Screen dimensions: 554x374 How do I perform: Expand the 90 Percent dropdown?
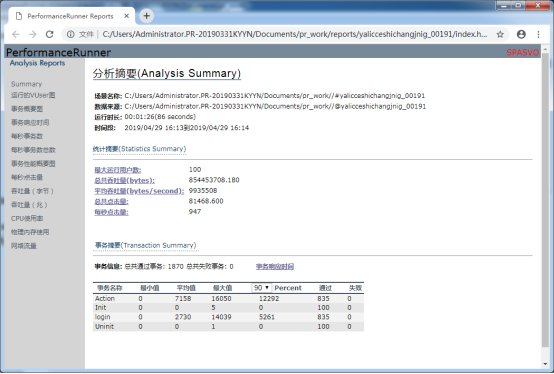[x=261, y=288]
